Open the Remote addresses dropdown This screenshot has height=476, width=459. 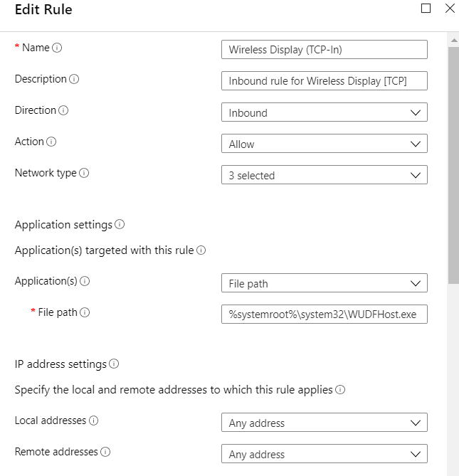325,454
